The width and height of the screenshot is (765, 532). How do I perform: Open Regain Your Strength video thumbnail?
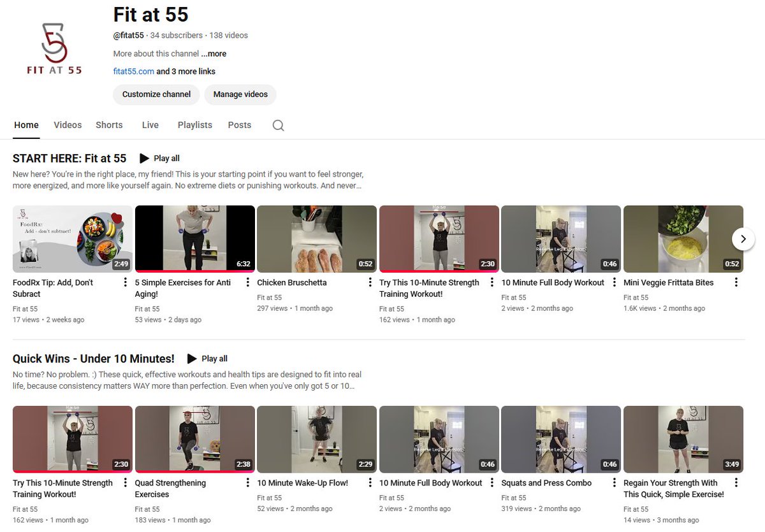[x=683, y=440]
